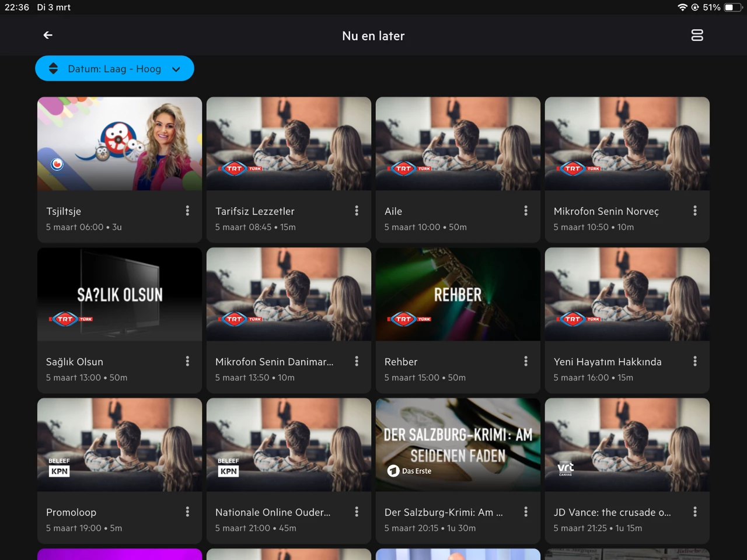Select the Tarifsiz Lezzetler thumbnail

[x=289, y=143]
